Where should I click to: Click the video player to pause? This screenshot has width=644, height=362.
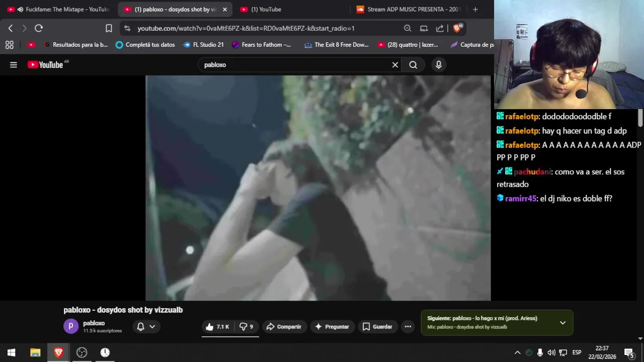tap(318, 188)
